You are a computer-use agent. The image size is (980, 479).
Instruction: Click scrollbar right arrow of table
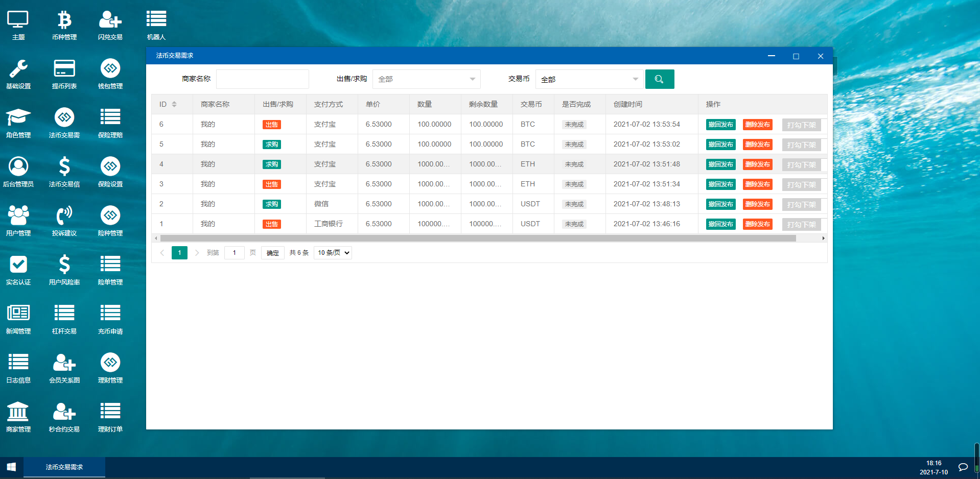(x=823, y=238)
